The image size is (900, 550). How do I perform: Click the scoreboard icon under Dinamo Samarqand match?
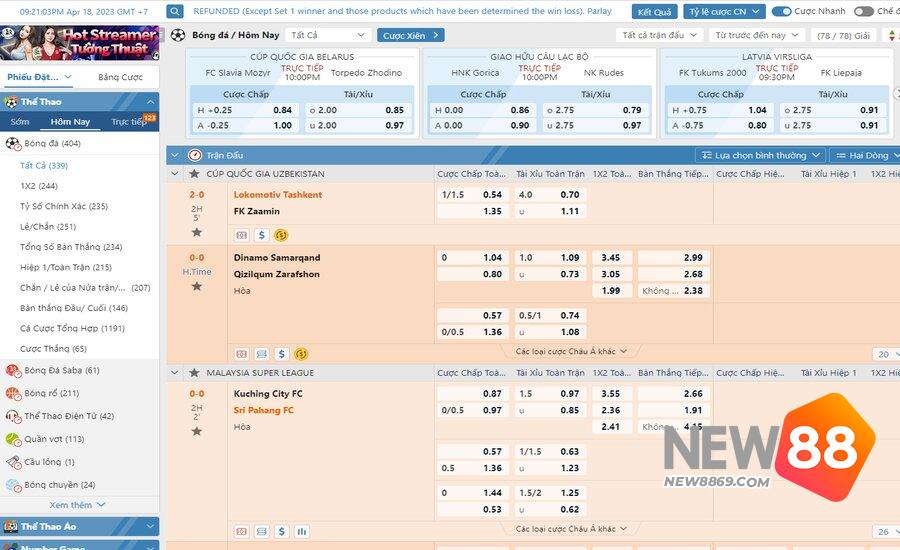tap(241, 354)
